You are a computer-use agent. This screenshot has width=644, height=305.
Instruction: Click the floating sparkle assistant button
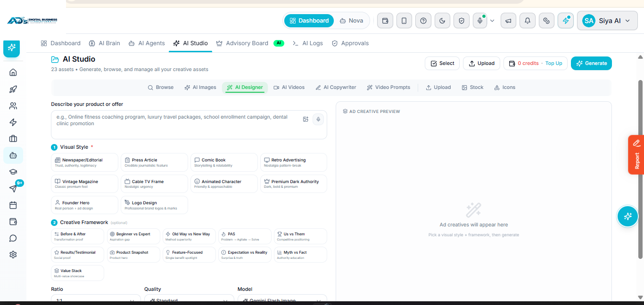coord(627,217)
